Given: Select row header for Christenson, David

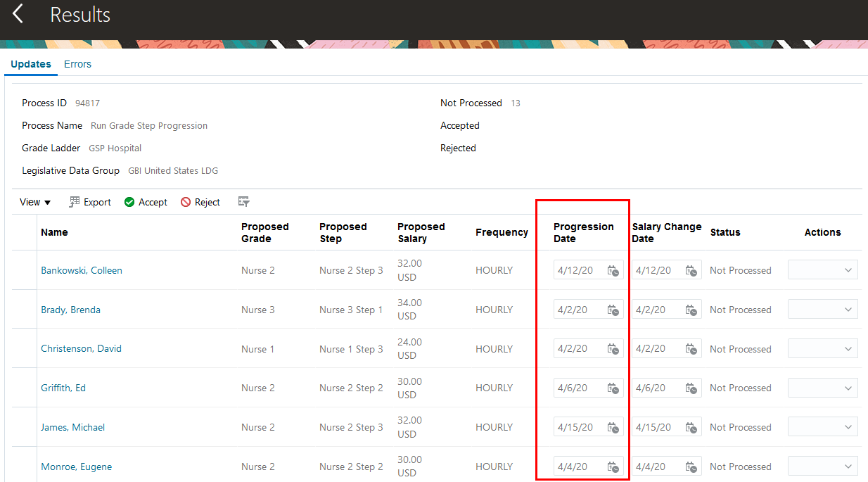Looking at the screenshot, I should point(24,348).
